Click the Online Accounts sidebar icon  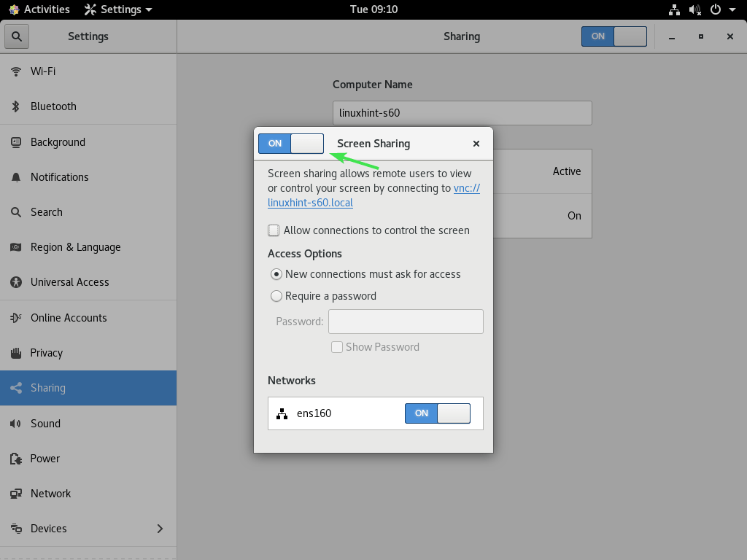tap(15, 318)
